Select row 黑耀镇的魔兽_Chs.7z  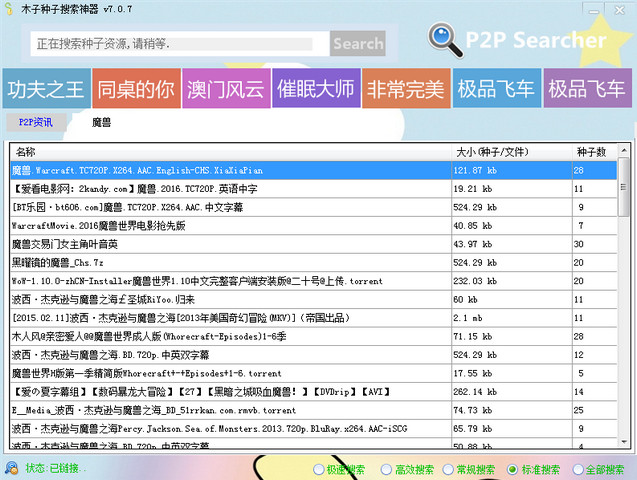point(313,263)
